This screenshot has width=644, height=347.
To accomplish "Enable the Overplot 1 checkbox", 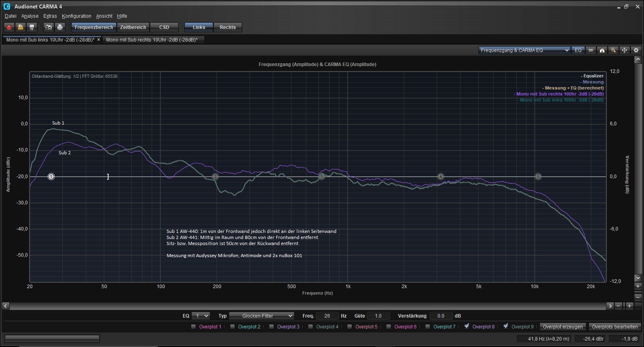I will pyautogui.click(x=194, y=327).
